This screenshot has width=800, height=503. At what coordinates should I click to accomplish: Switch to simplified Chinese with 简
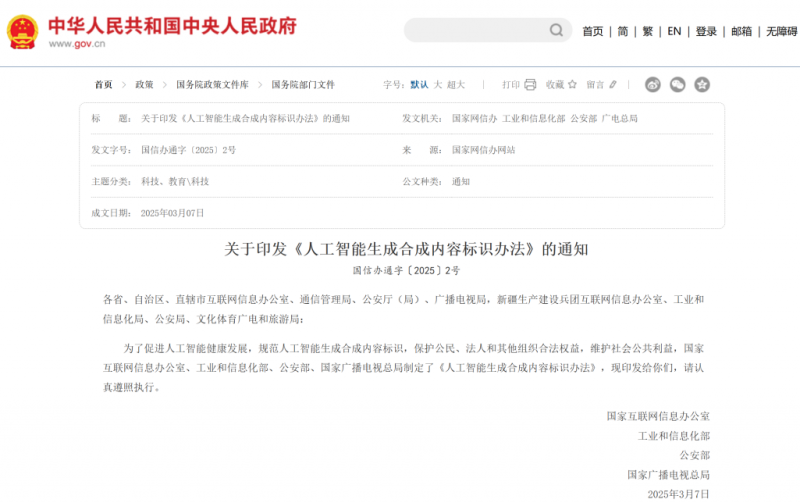point(623,32)
